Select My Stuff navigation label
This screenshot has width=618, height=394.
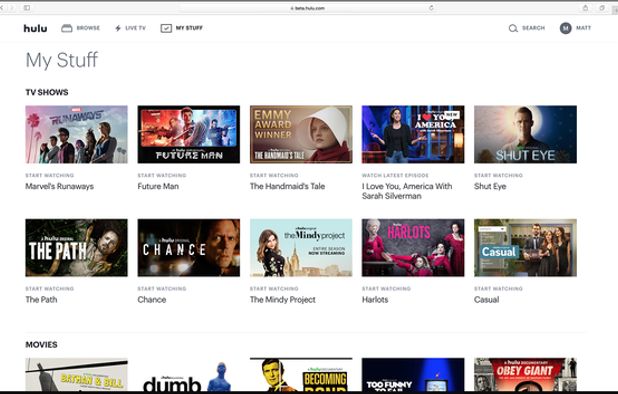pyautogui.click(x=189, y=28)
